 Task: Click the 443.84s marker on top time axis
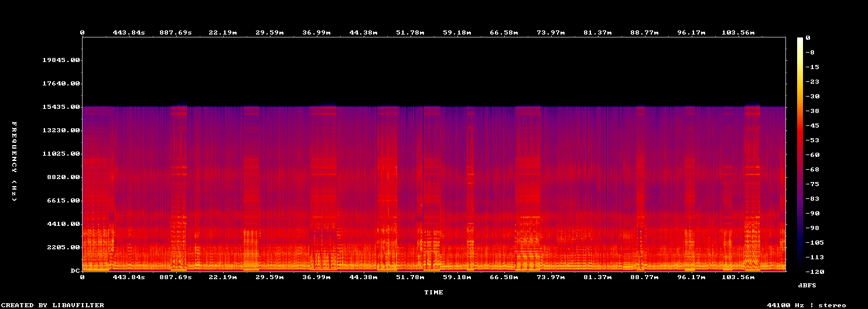pos(129,32)
